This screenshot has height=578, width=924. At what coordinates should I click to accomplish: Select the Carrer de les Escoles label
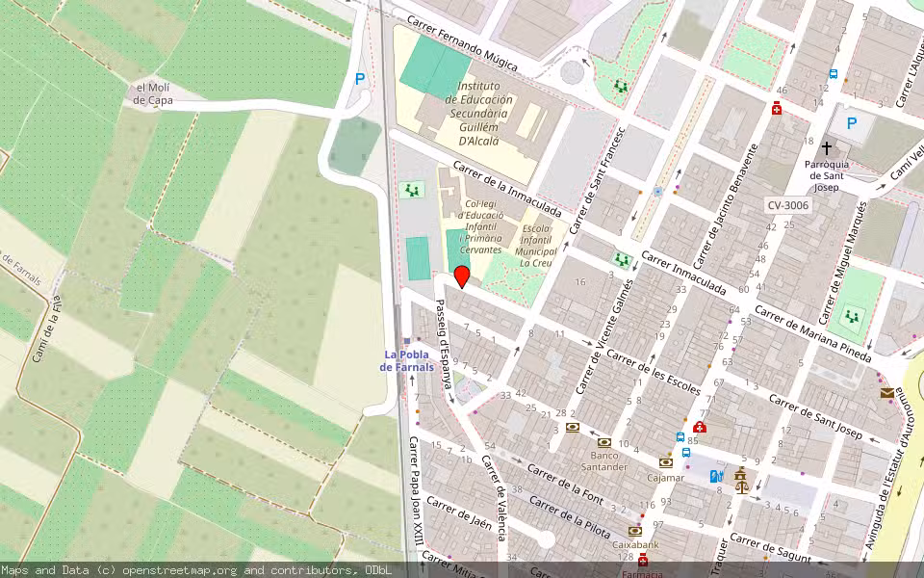(x=653, y=373)
